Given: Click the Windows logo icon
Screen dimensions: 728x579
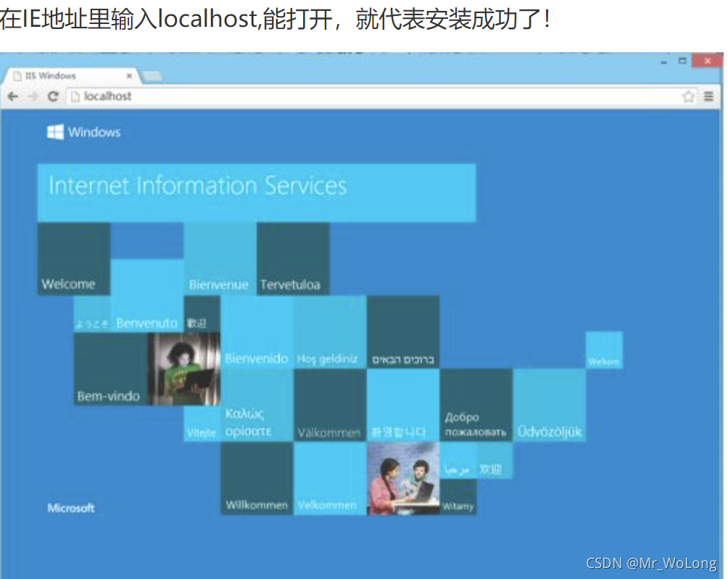Looking at the screenshot, I should (x=55, y=132).
